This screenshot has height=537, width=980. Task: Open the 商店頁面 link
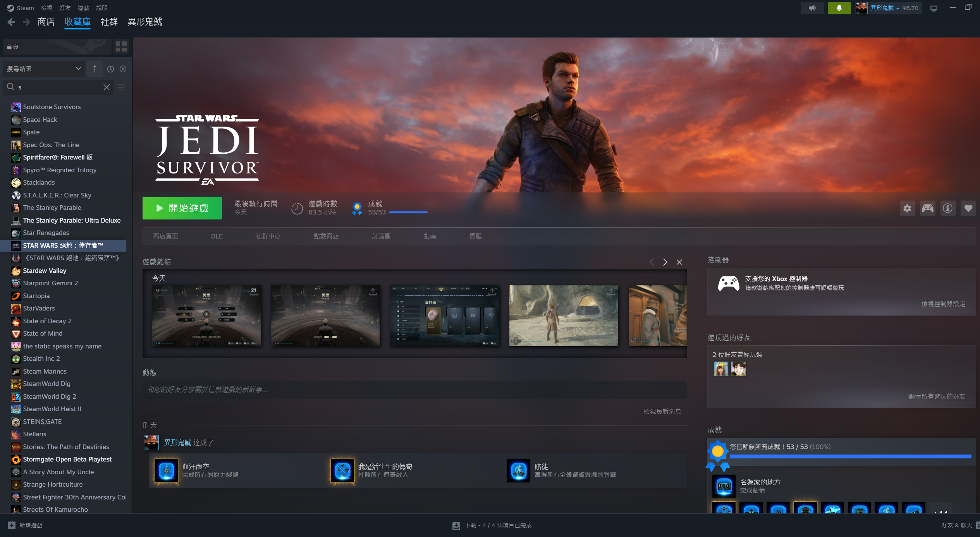(x=165, y=236)
